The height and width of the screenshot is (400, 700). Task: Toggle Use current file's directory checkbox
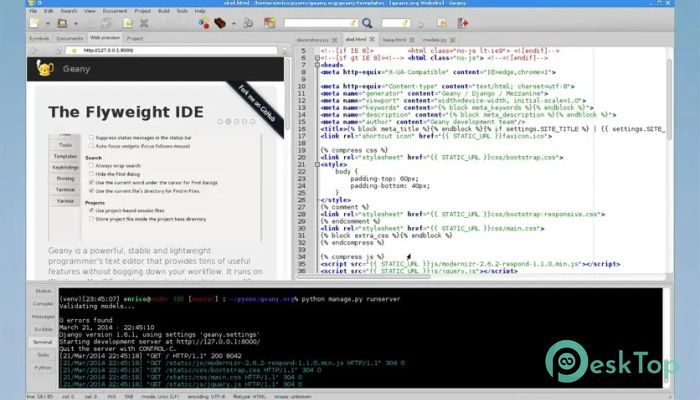(92, 191)
